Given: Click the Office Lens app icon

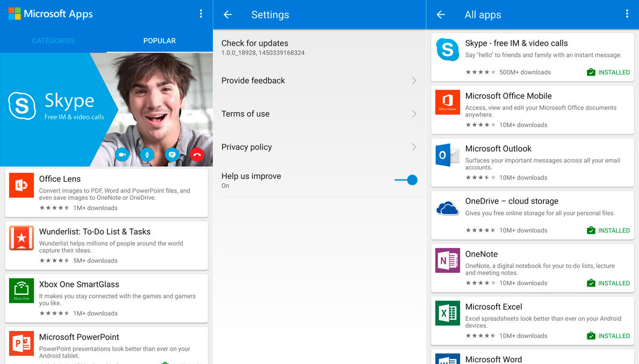Looking at the screenshot, I should (x=21, y=185).
